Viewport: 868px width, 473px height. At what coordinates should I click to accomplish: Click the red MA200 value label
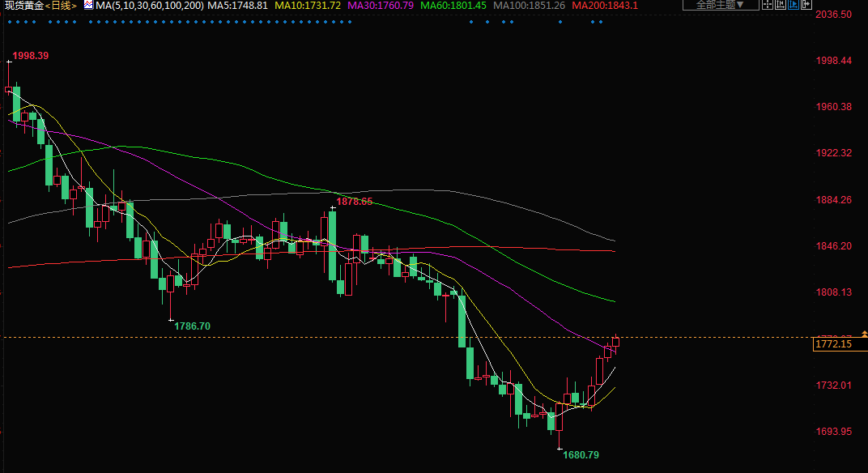[604, 6]
